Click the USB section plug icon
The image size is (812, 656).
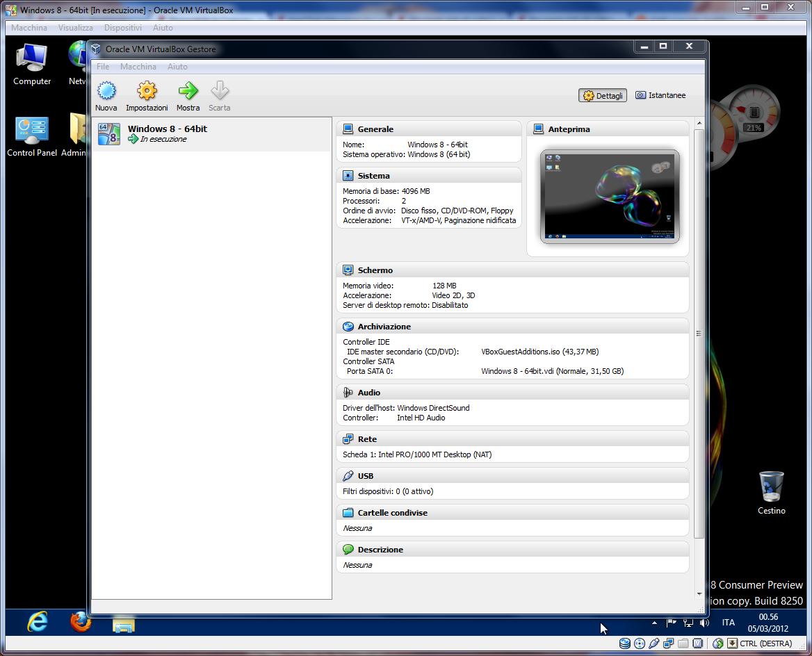tap(348, 476)
